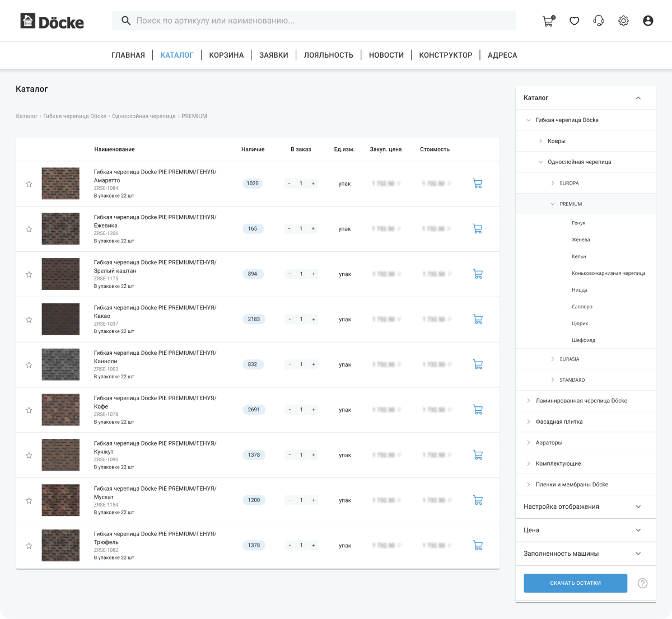Decrease quantity for Ежевика row

click(x=289, y=229)
